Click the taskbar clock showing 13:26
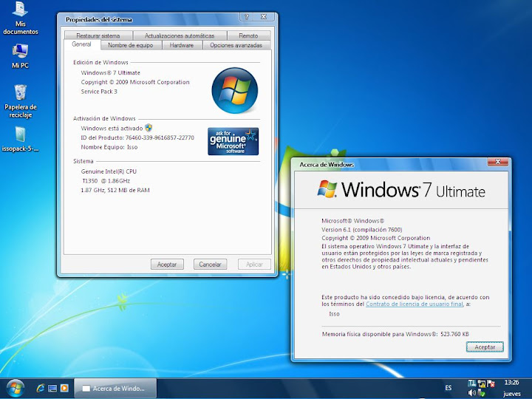532x399 pixels. [x=511, y=383]
